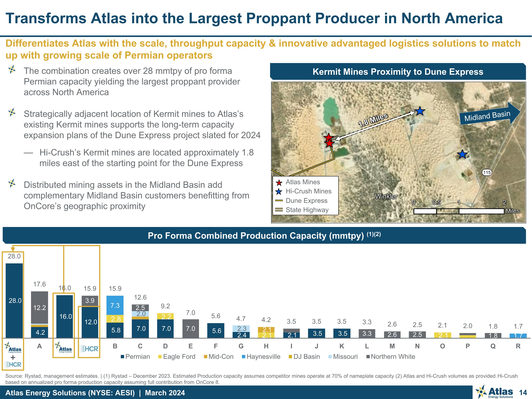Select the blue Hi-Crush star near highway 115
532x399 pixels.
point(462,154)
